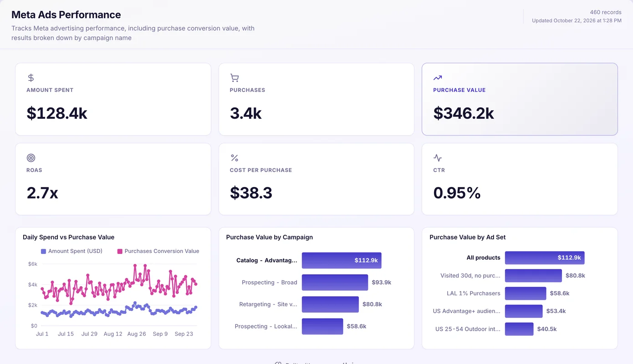Click the 460 records count
The image size is (633, 364).
click(606, 12)
